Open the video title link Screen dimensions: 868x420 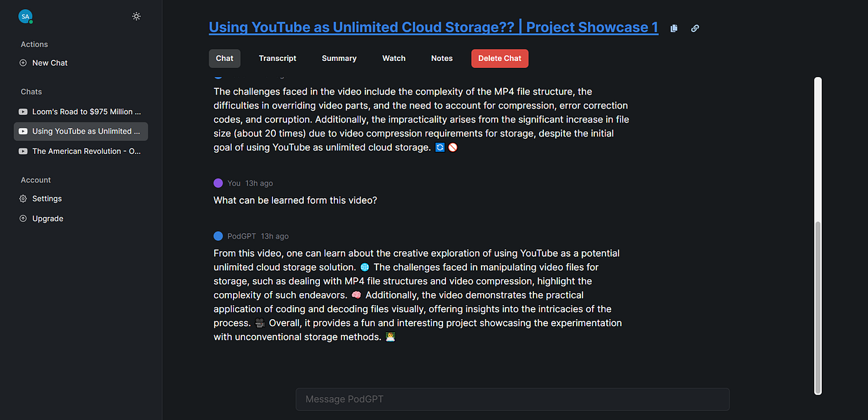433,27
